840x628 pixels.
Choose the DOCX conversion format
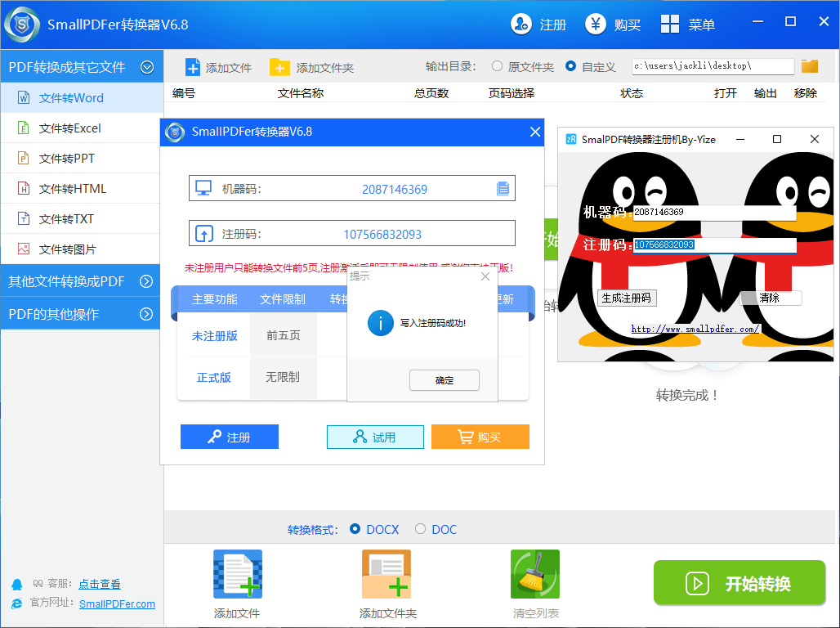[355, 529]
